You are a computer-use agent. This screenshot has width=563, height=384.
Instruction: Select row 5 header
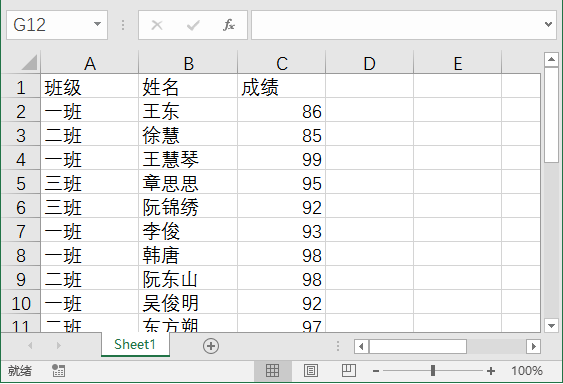pyautogui.click(x=20, y=183)
